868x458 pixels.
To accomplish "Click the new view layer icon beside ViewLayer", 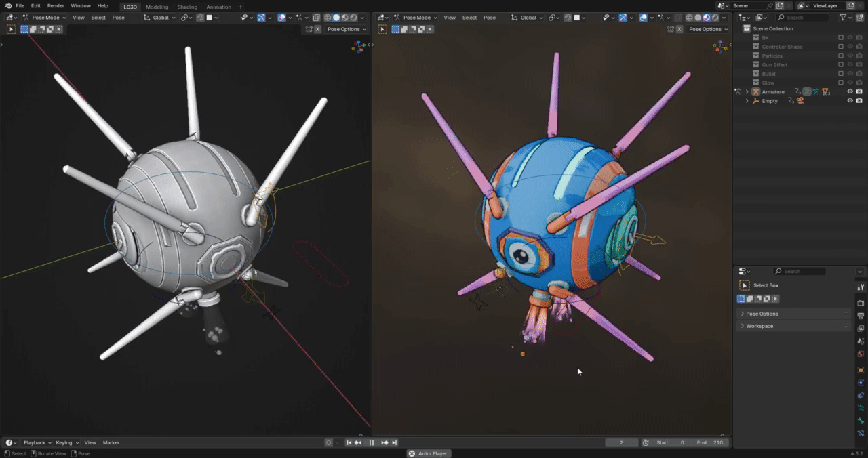I will point(850,6).
